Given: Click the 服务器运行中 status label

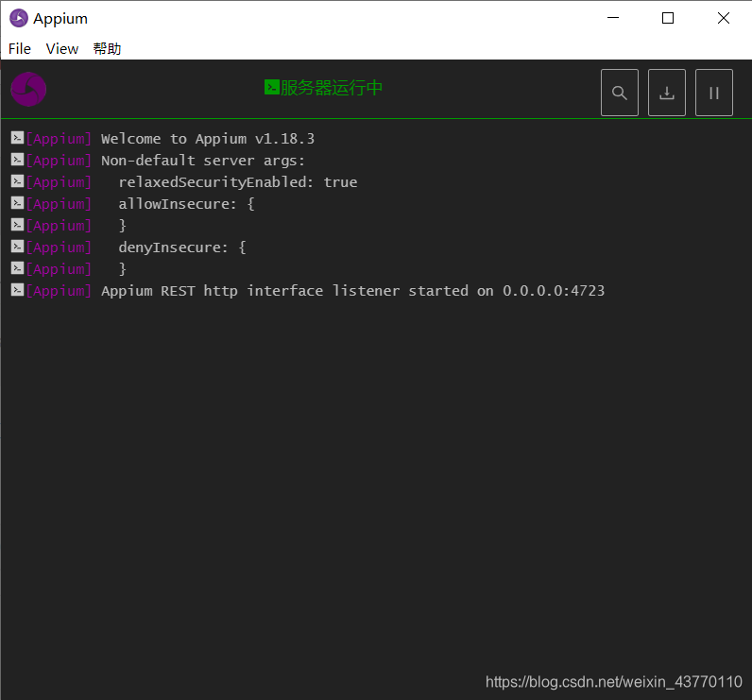Looking at the screenshot, I should [332, 88].
